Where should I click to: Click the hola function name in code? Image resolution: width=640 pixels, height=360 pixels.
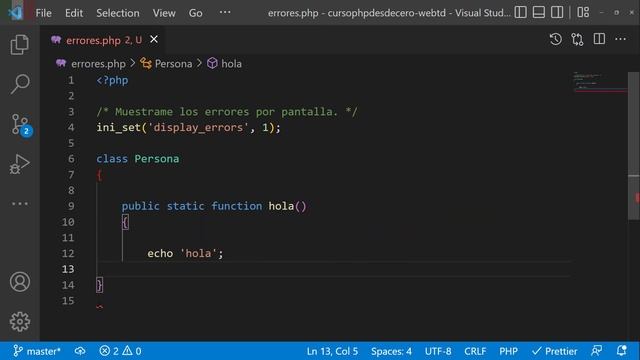[x=281, y=206]
